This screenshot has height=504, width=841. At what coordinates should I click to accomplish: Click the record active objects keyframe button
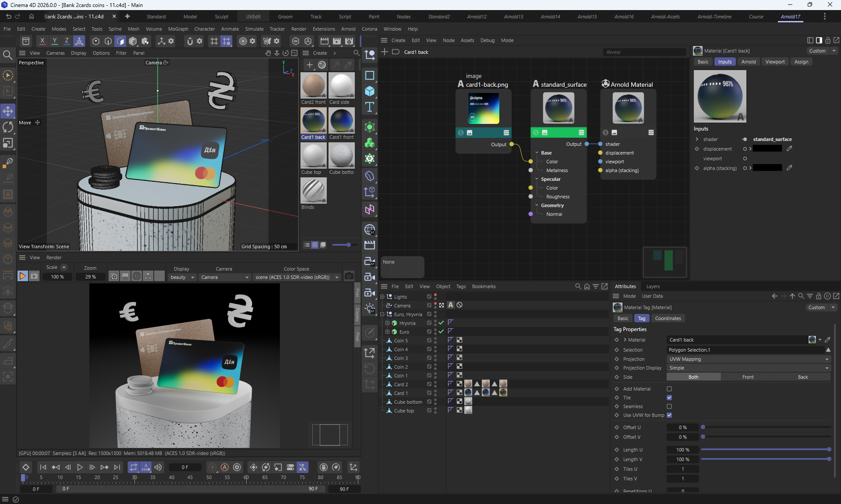coord(212,467)
